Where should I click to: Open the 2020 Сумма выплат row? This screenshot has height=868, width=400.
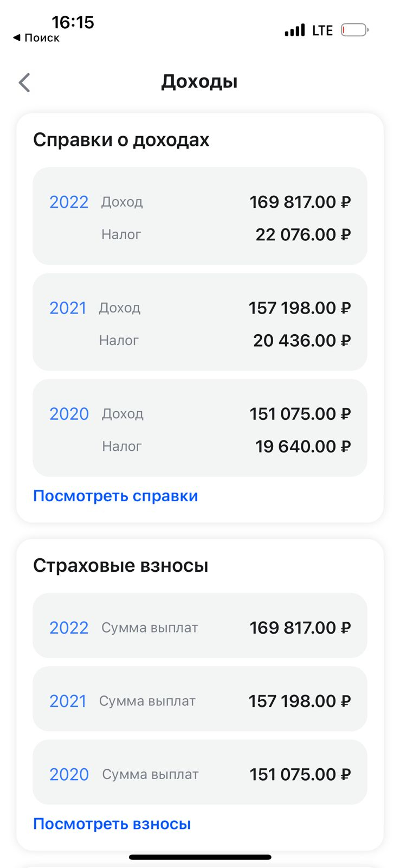point(200,772)
